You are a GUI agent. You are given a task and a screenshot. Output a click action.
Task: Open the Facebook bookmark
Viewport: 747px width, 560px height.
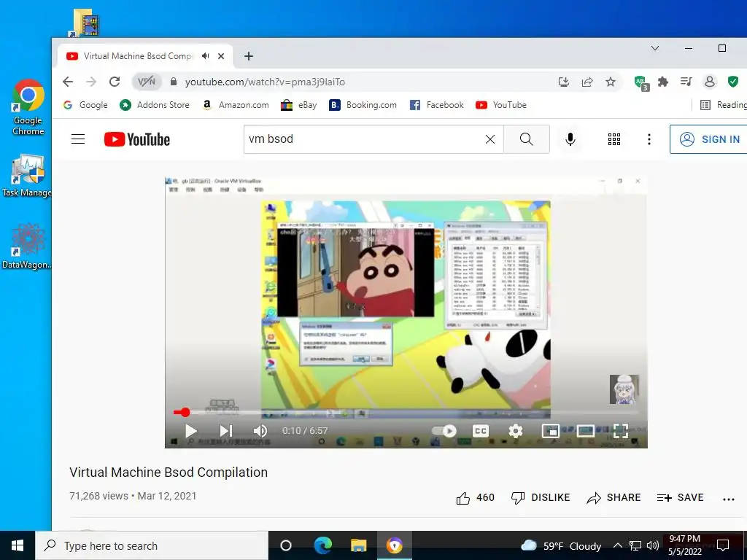pyautogui.click(x=437, y=105)
